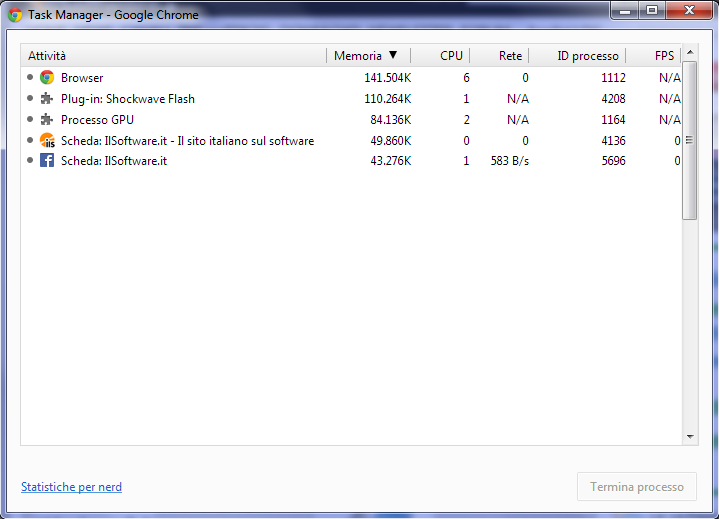Click the Chrome icon in the Browser row
The height and width of the screenshot is (519, 719).
tap(47, 78)
